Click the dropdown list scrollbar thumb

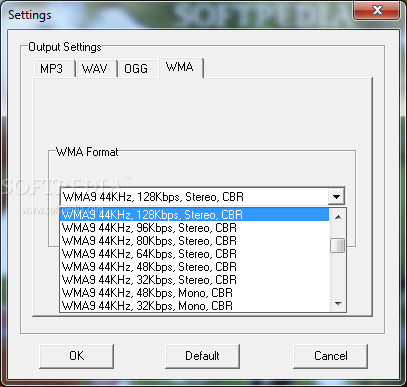tap(338, 245)
